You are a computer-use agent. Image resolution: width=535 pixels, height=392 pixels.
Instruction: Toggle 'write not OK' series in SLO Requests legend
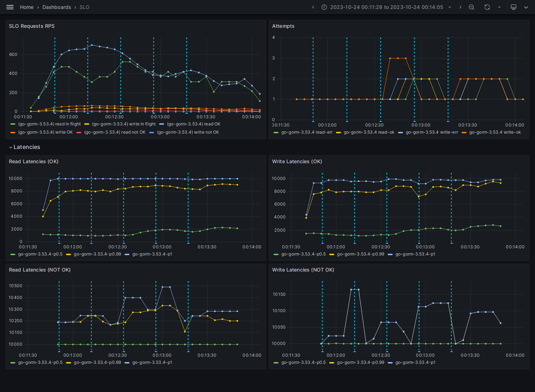coord(188,132)
